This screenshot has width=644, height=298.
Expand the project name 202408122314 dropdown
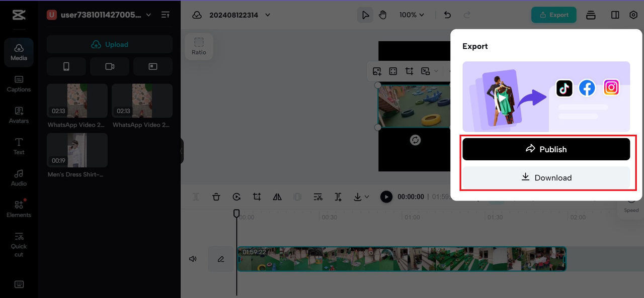tap(268, 15)
